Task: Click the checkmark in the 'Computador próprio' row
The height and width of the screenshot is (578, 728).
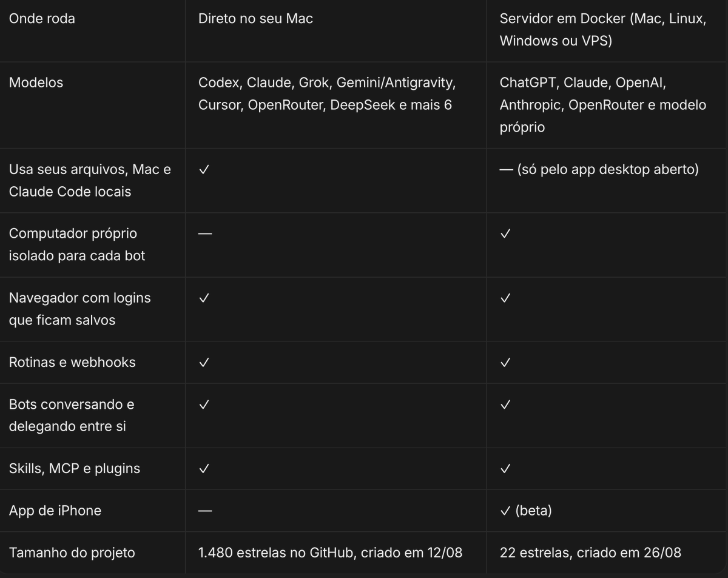Action: pyautogui.click(x=505, y=234)
